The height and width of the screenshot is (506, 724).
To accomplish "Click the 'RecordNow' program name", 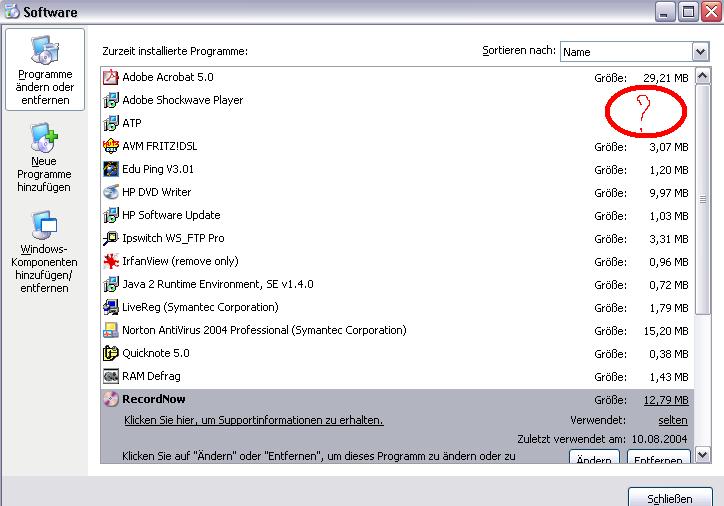I will point(154,399).
